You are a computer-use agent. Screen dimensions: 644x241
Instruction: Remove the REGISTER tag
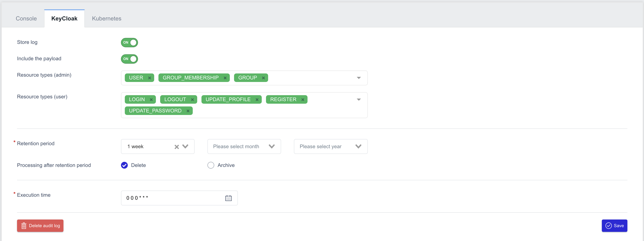pos(303,100)
